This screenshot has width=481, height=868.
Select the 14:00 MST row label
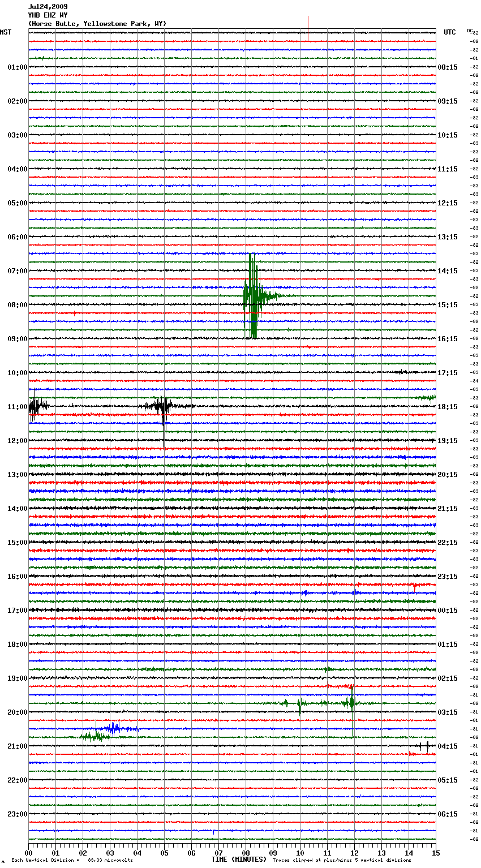(x=17, y=509)
